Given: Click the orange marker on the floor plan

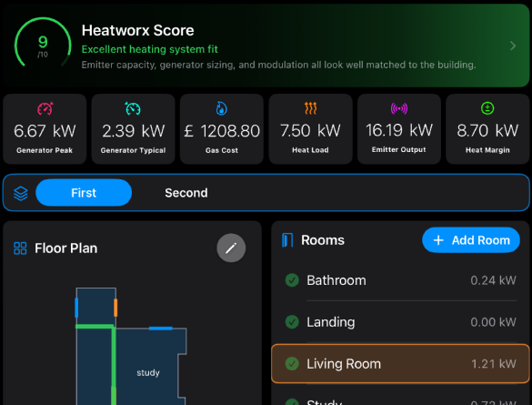Looking at the screenshot, I should [x=115, y=308].
